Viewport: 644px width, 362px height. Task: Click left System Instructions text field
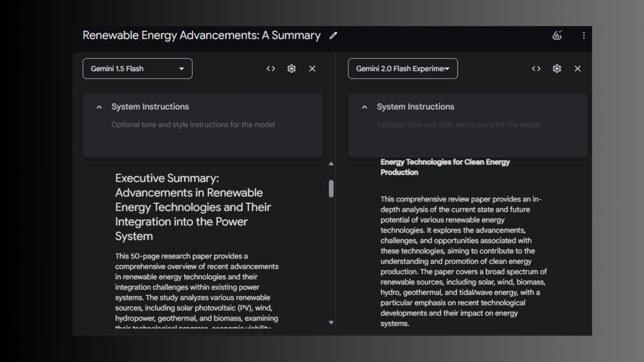pos(193,125)
